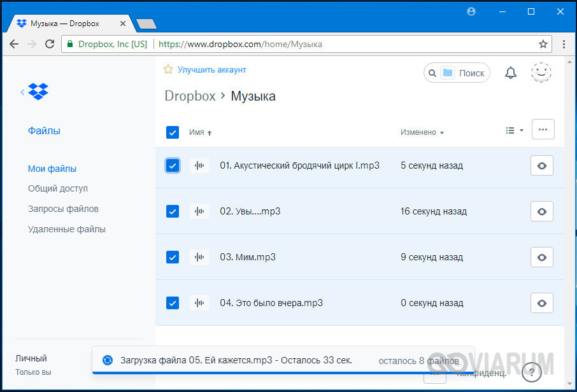Open the three-dots more actions menu
The width and height of the screenshot is (577, 392).
click(543, 129)
